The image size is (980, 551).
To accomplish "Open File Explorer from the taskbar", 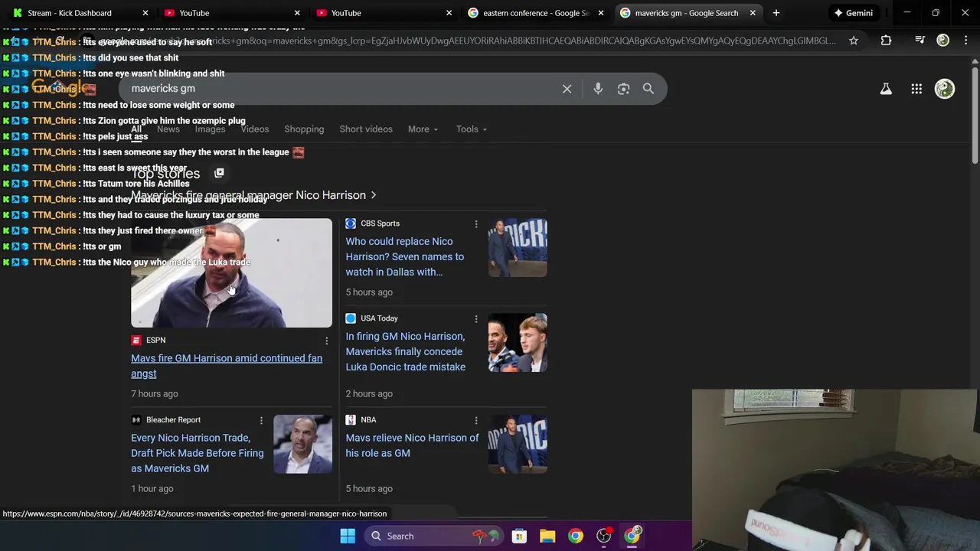I will (x=547, y=536).
